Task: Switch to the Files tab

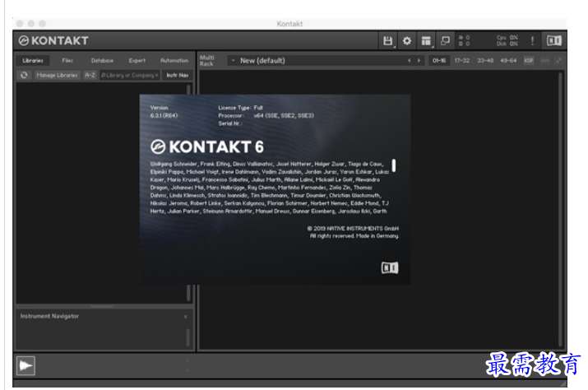Action: coord(67,60)
